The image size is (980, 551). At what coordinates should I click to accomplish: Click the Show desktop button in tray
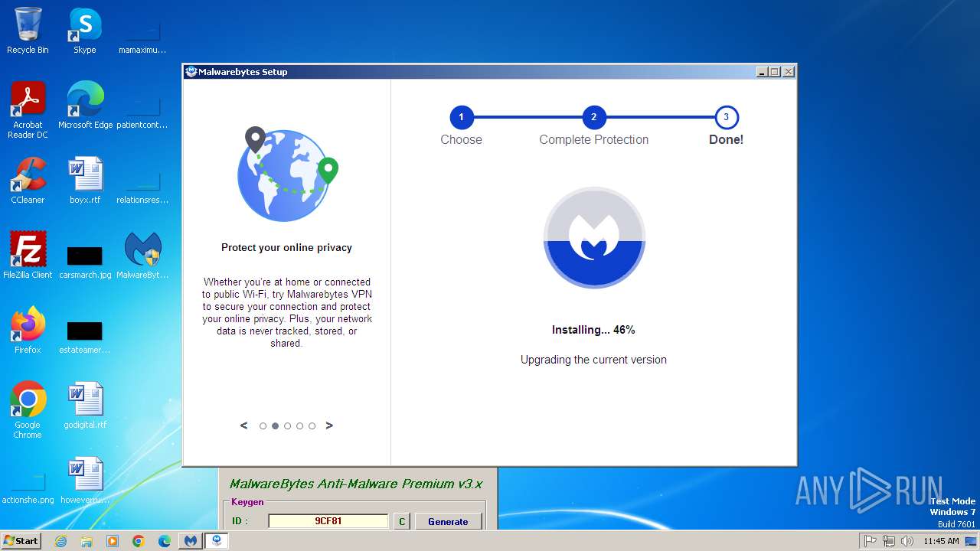[972, 541]
